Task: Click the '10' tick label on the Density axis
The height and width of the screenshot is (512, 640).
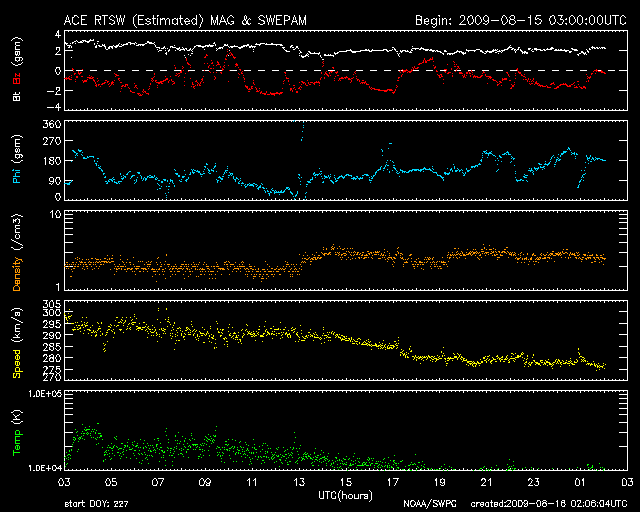Action: pos(55,214)
